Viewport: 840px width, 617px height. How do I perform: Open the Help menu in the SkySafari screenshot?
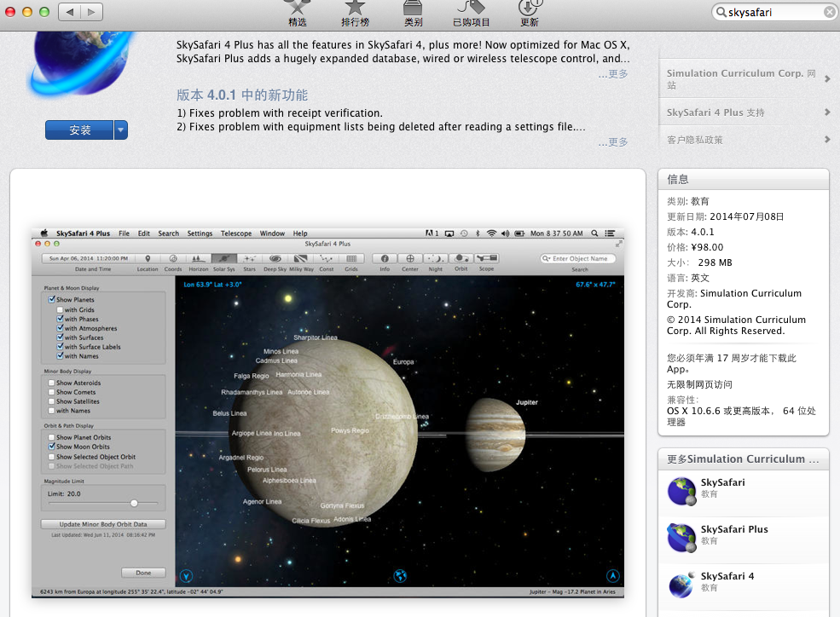pos(300,234)
